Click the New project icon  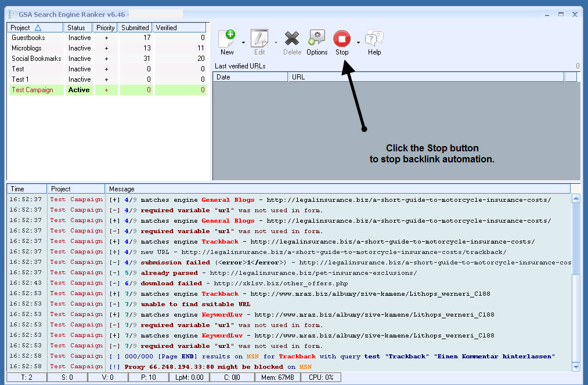226,39
